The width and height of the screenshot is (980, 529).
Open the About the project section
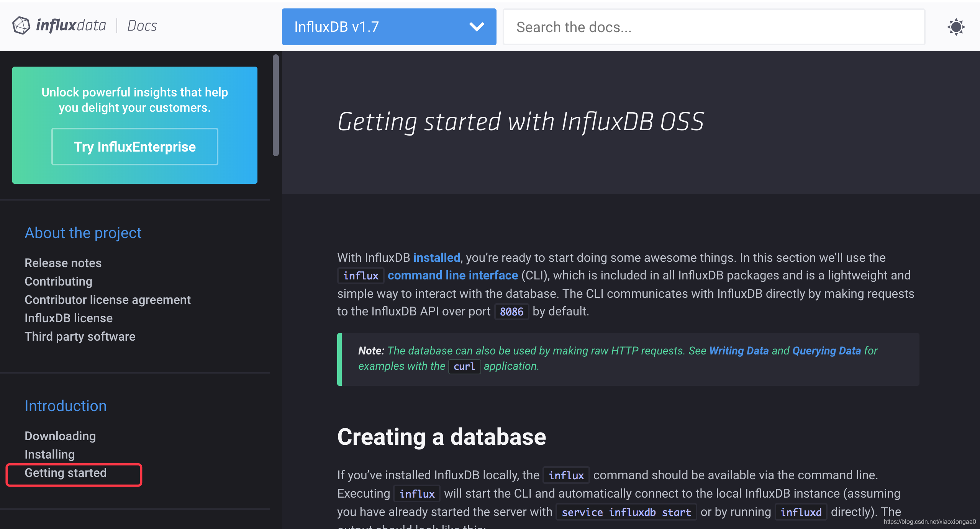click(x=83, y=233)
